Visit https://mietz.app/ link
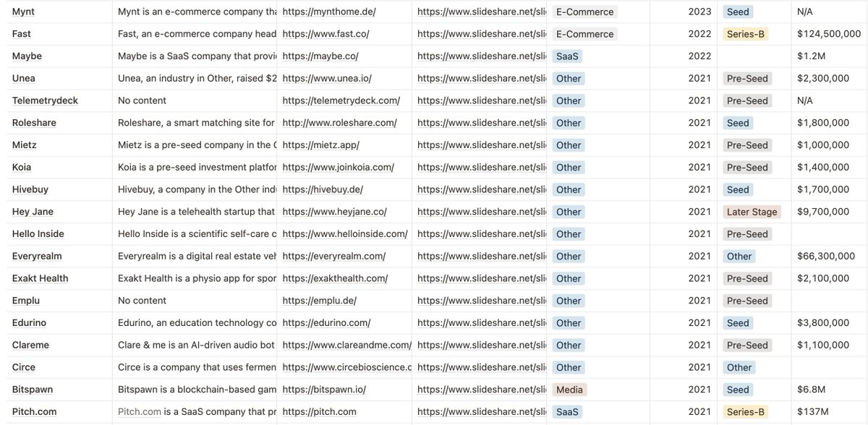This screenshot has width=868, height=425. pyautogui.click(x=321, y=145)
